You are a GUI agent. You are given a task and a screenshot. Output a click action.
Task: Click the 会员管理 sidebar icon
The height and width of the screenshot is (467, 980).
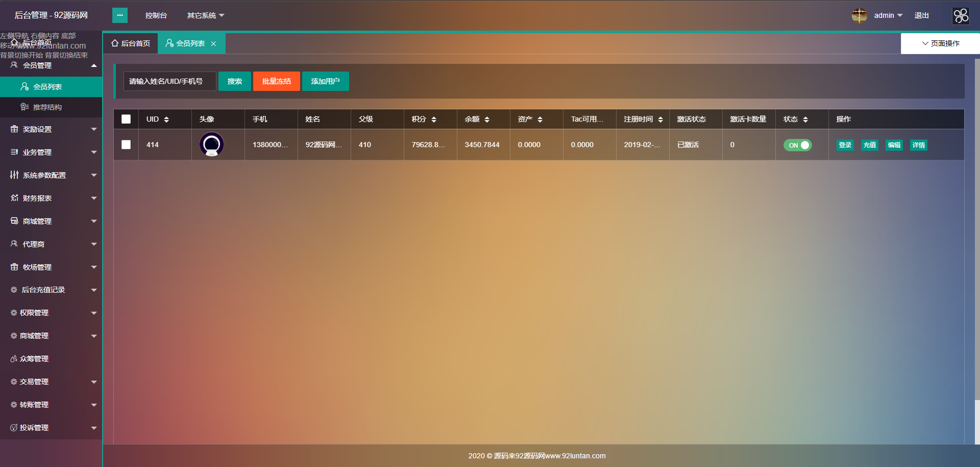(14, 65)
